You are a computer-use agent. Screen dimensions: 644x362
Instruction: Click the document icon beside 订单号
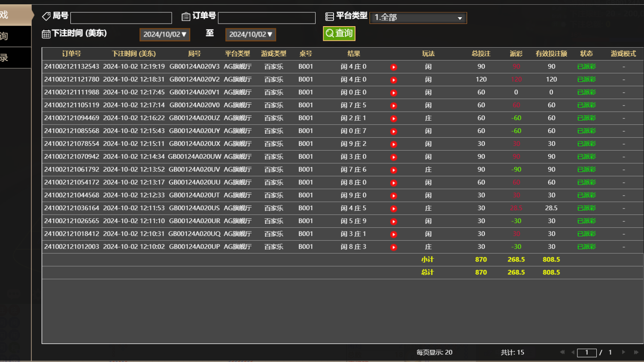point(186,16)
